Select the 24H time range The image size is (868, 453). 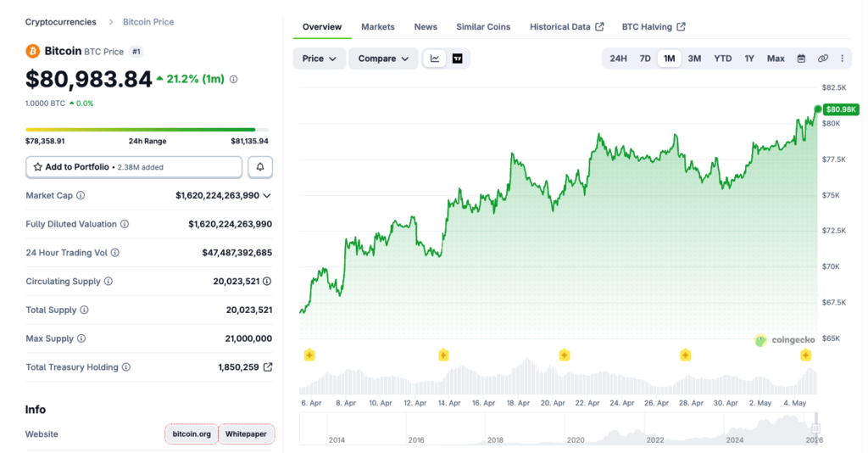[618, 59]
